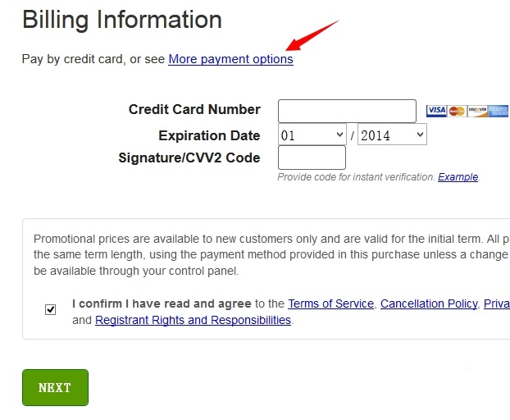Click the MasterCard logo

click(457, 111)
